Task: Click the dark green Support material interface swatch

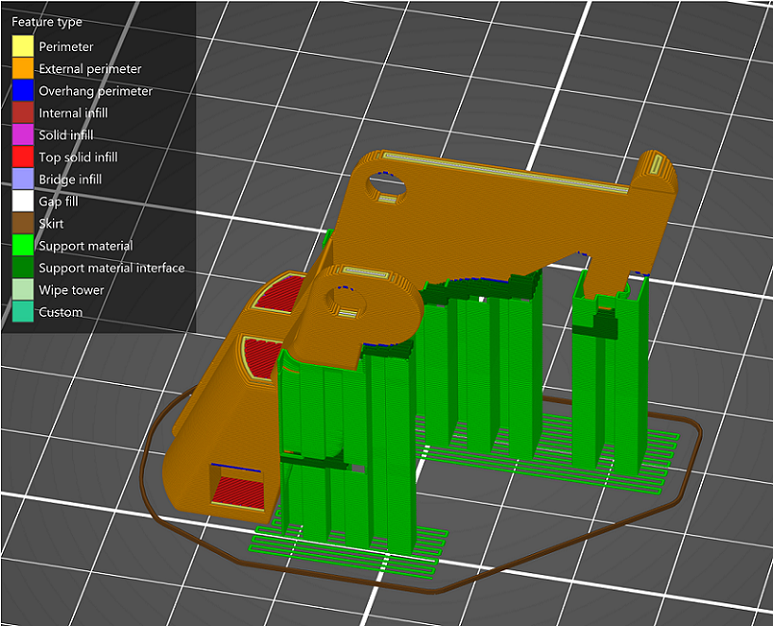Action: click(23, 268)
